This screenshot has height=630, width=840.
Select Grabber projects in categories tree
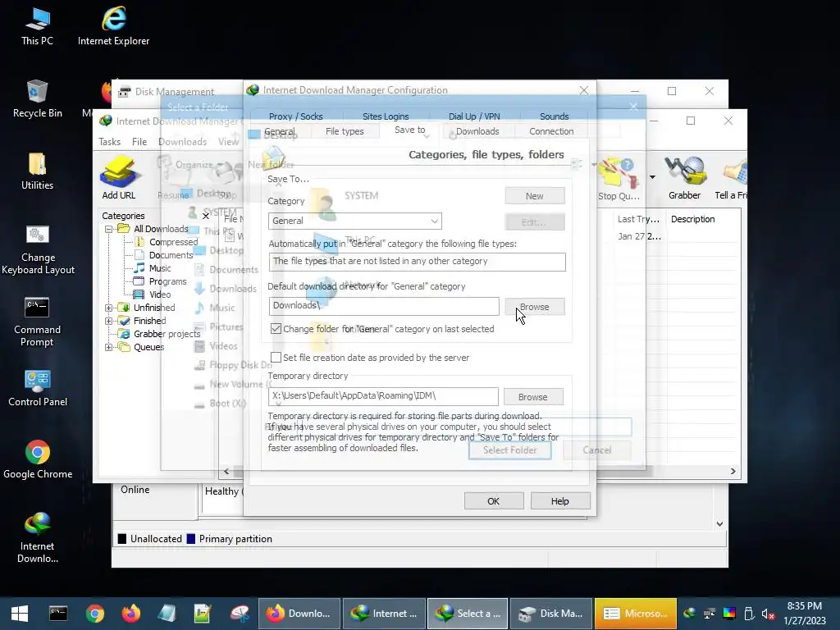point(167,334)
